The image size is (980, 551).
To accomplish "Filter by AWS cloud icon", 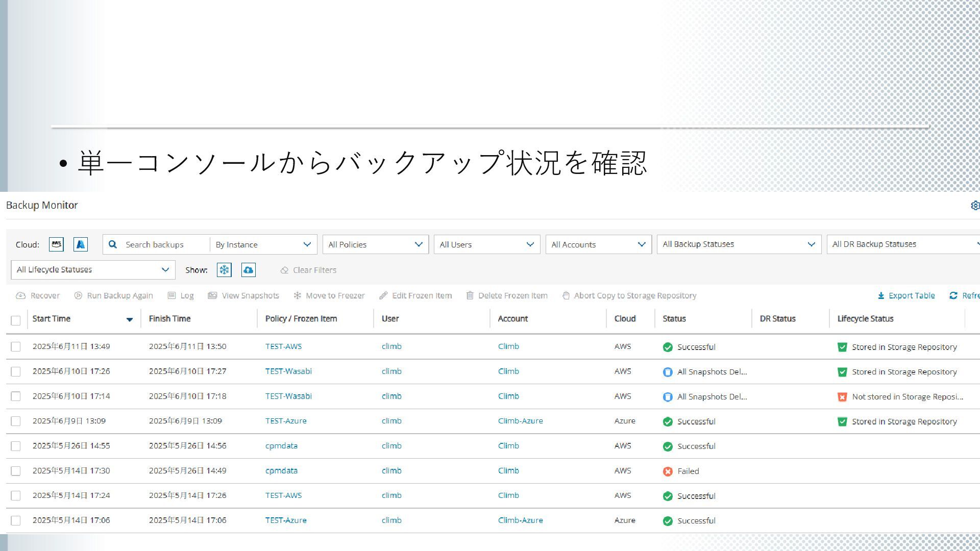I will [x=56, y=244].
